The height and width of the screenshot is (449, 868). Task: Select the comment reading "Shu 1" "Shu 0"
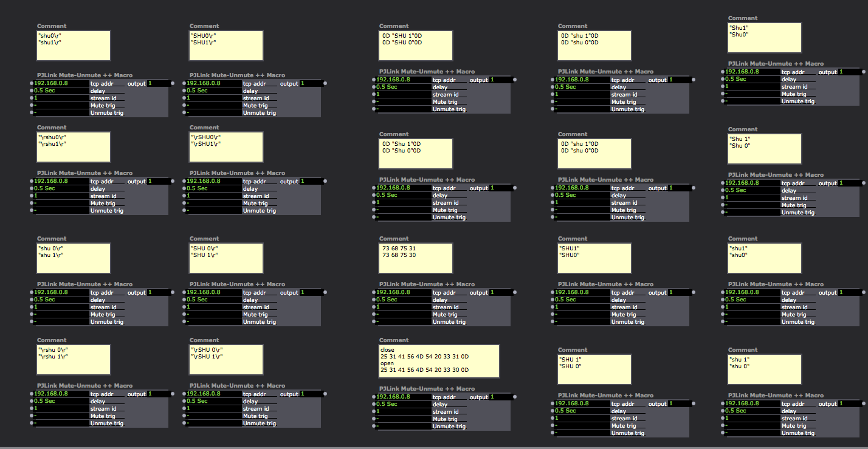point(765,149)
